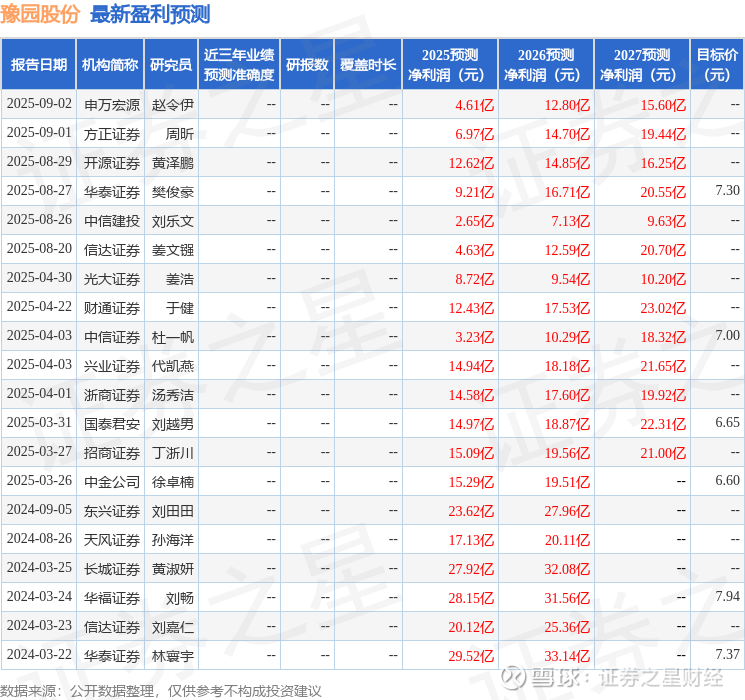The height and width of the screenshot is (700, 745).
Task: Select the 目标价(元) column header
Action: [x=717, y=65]
